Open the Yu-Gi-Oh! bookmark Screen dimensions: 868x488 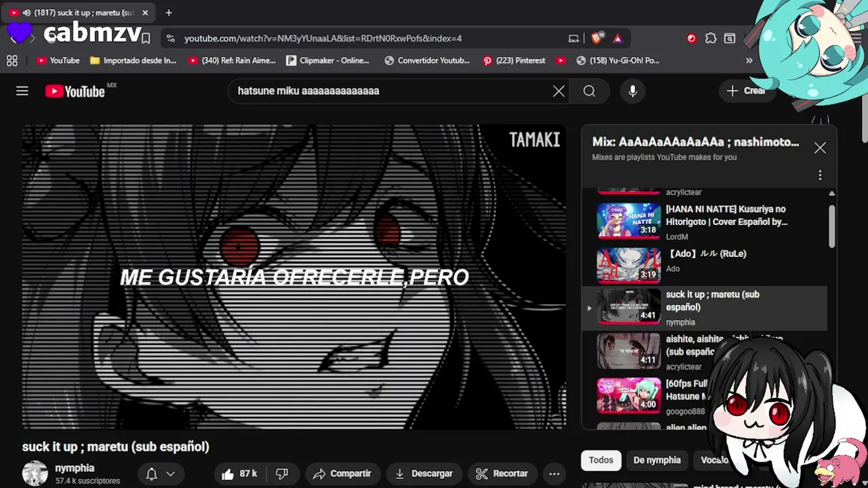tap(618, 60)
